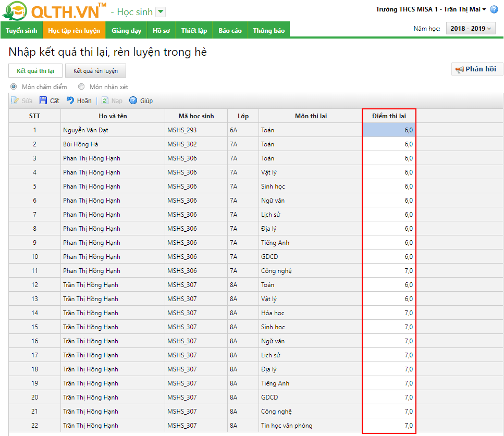
Task: Save with the Cất floppy icon
Action: pos(43,101)
